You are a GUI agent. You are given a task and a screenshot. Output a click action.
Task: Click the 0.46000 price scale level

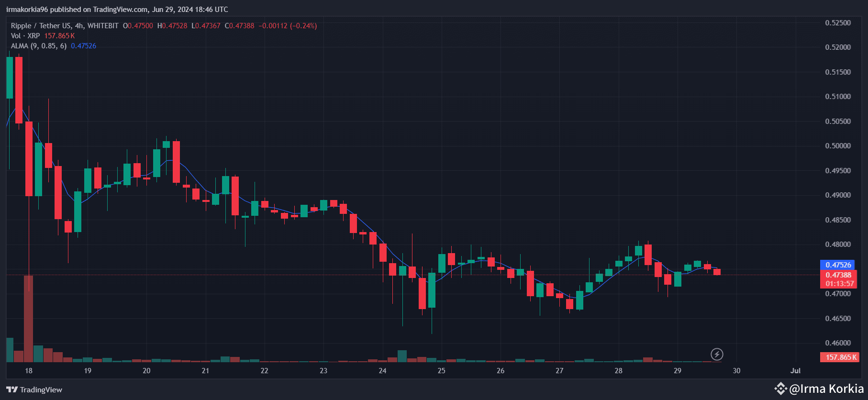tap(838, 343)
